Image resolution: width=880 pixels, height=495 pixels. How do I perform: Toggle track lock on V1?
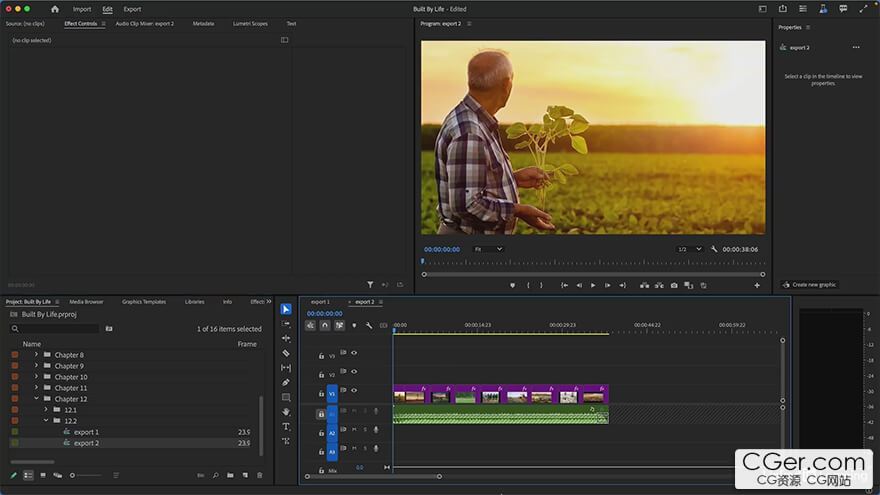pos(321,393)
